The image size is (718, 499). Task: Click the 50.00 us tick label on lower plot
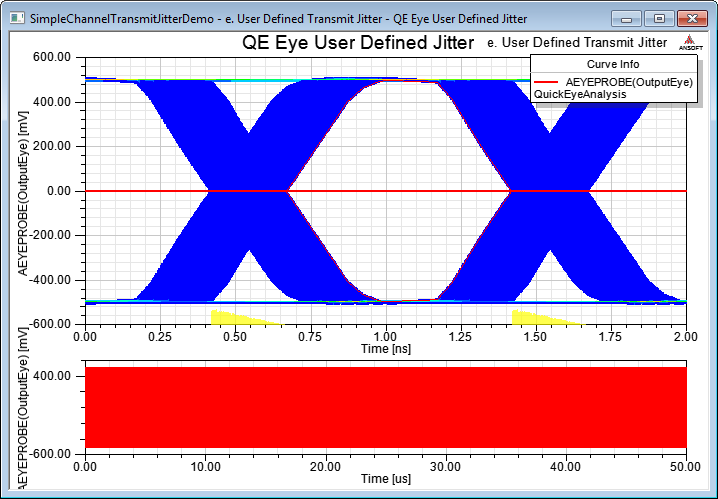pyautogui.click(x=685, y=467)
